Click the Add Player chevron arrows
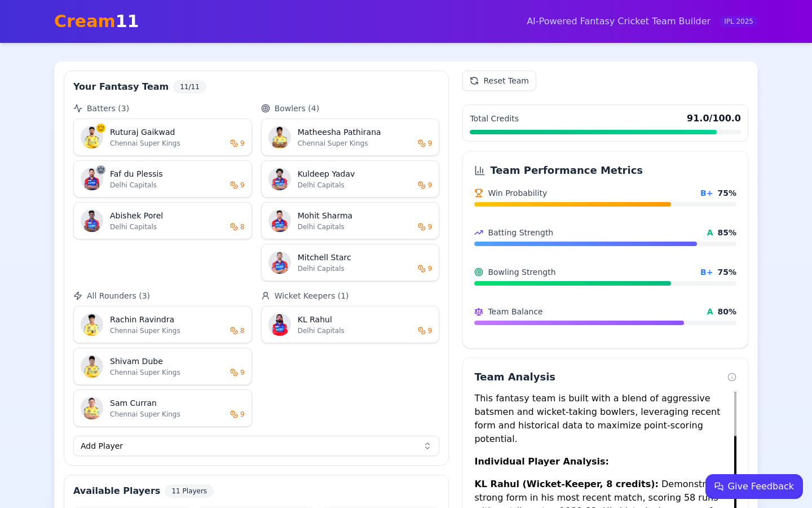 (x=427, y=446)
